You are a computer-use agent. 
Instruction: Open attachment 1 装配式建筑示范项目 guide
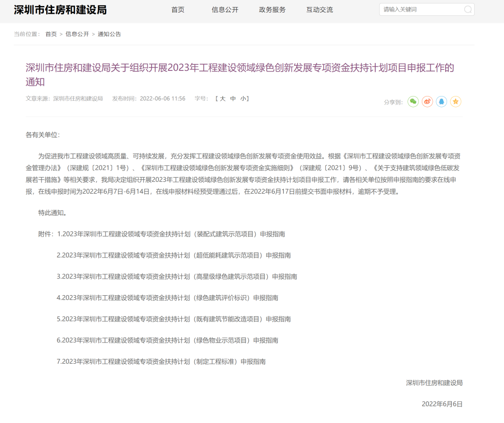[x=171, y=234]
